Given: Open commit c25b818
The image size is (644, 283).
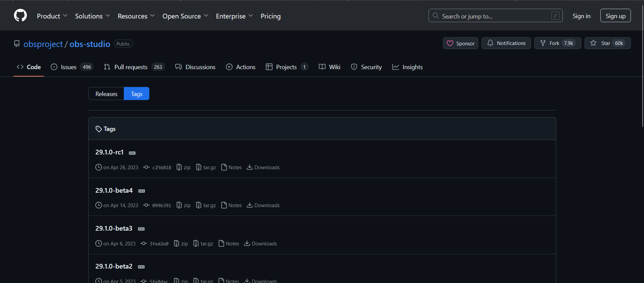Looking at the screenshot, I should 157,168.
